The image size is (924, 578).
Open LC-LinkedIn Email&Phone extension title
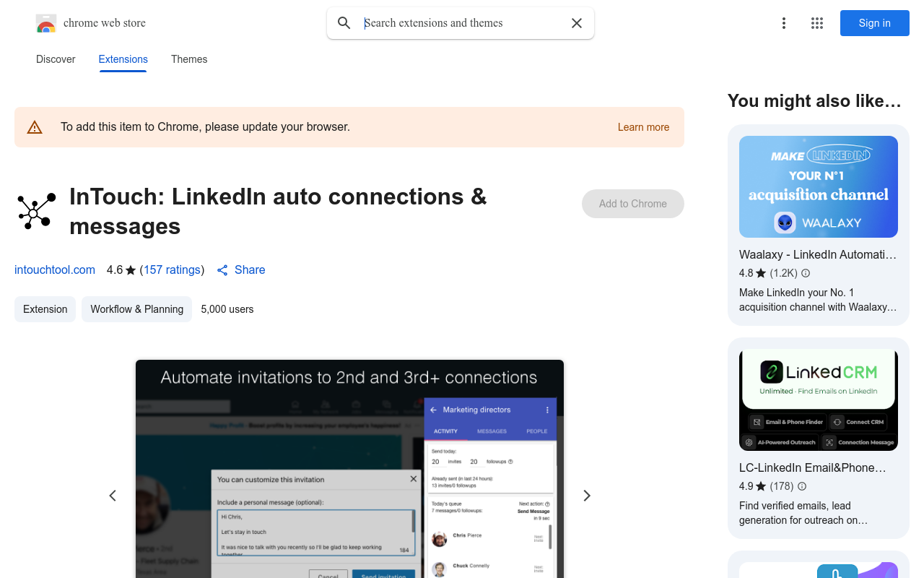pos(813,467)
